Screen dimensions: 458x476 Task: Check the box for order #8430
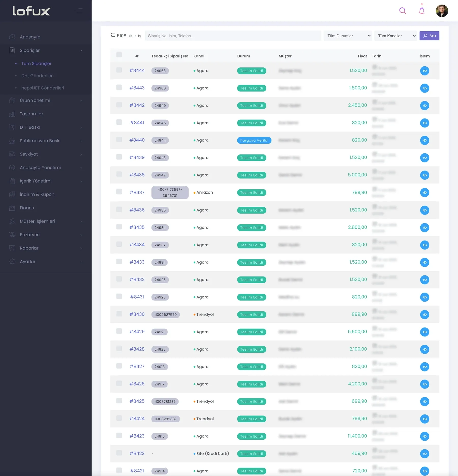(119, 314)
